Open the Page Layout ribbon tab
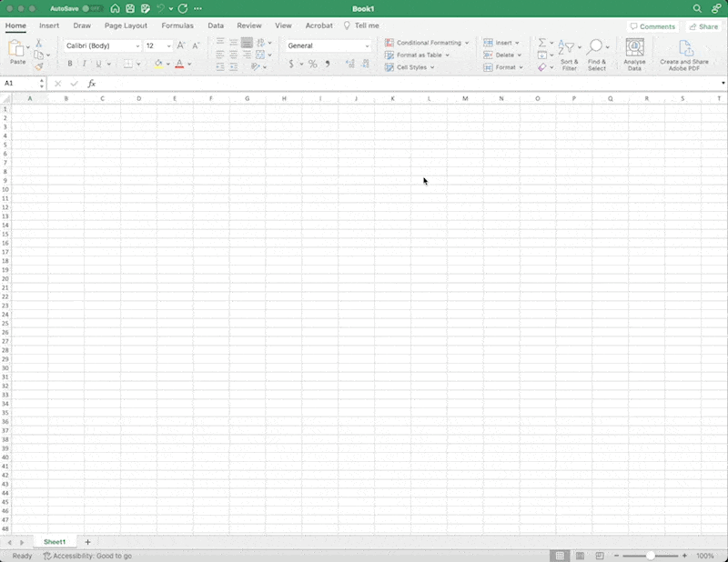This screenshot has width=728, height=562. pos(126,25)
